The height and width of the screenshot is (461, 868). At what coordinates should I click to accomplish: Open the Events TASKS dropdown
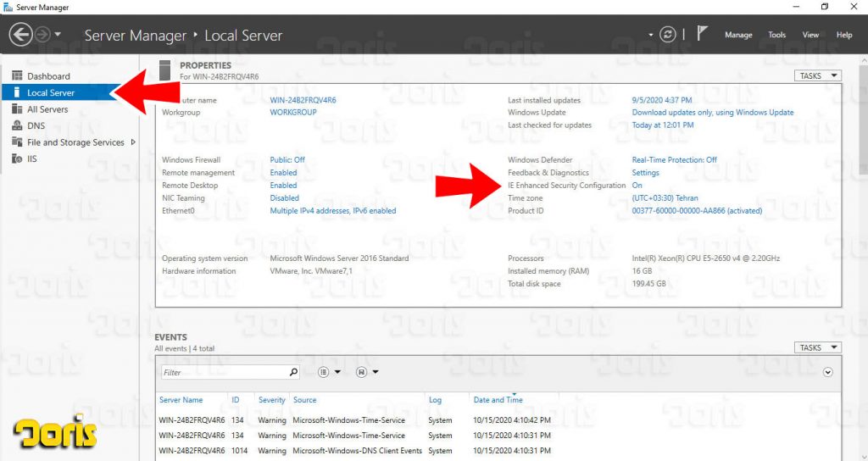coord(818,347)
